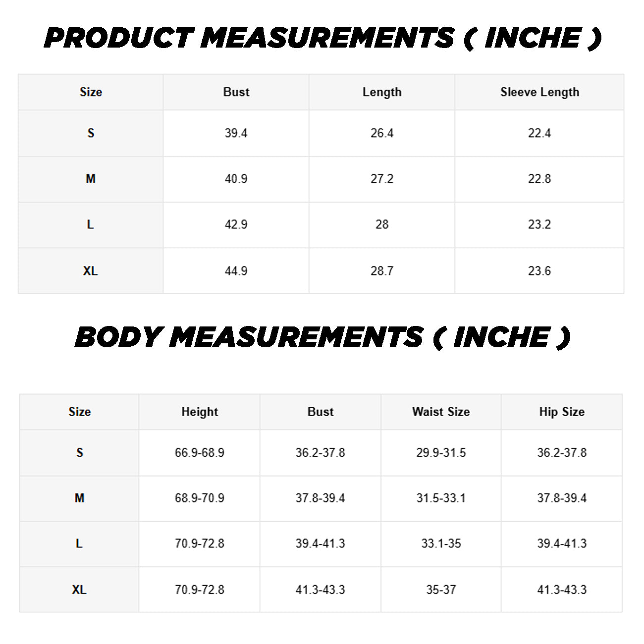
Task: Click the Body Measurements heading
Action: [322, 337]
